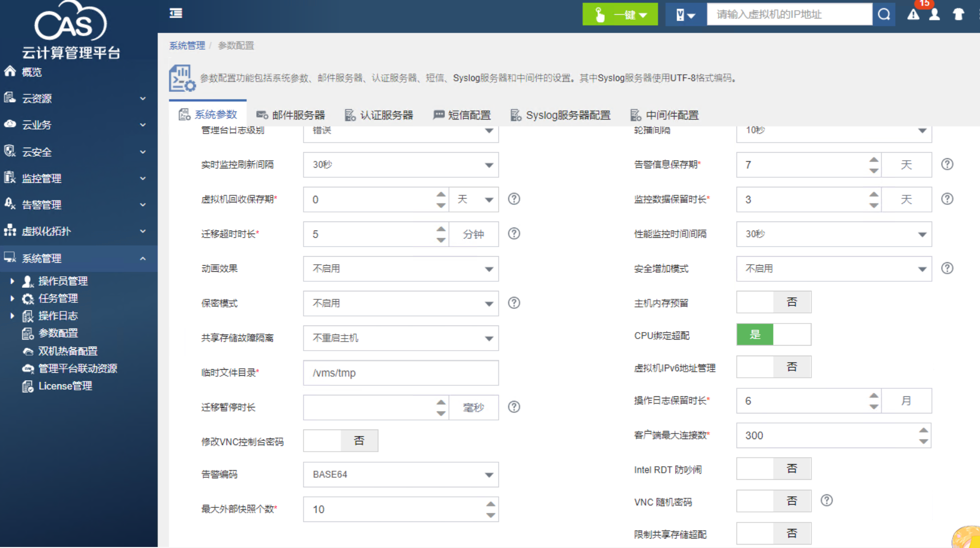
Task: Open the 共享存储故障隔离 dropdown
Action: point(400,338)
